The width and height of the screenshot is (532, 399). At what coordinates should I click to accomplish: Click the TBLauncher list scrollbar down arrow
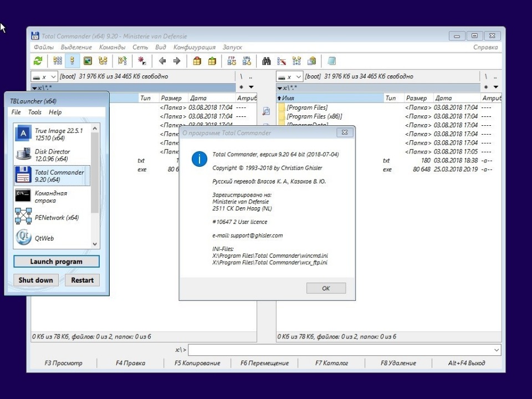point(95,244)
